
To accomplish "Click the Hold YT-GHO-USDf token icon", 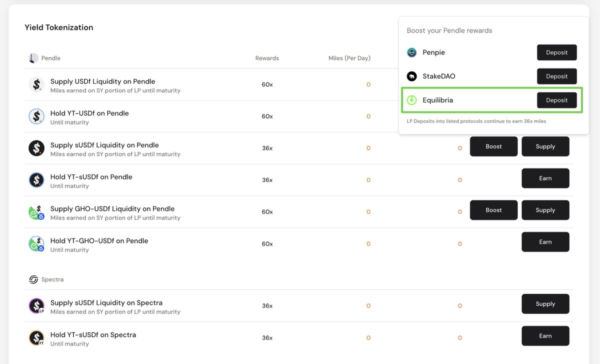I will coord(36,244).
